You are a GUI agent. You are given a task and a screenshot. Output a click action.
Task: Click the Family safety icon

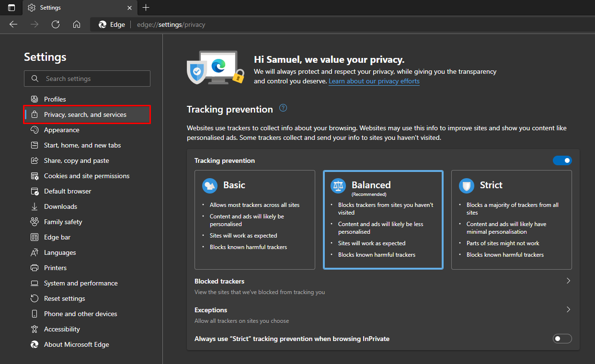coord(34,222)
